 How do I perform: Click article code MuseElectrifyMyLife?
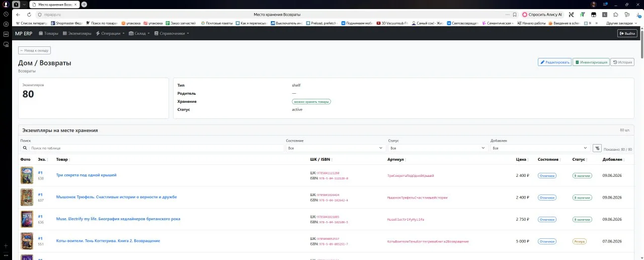point(406,220)
